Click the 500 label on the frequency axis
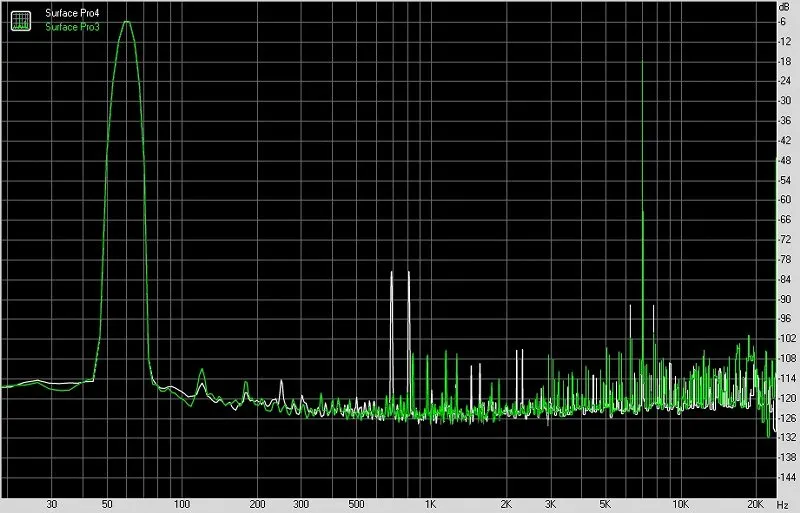The height and width of the screenshot is (513, 800). click(x=356, y=504)
